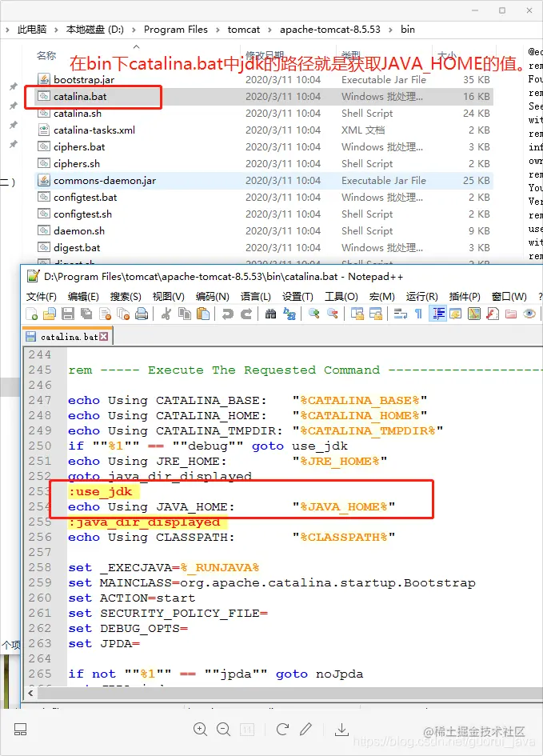
Task: Click the Close document icon in Notepad++ toolbar
Action: [x=105, y=314]
